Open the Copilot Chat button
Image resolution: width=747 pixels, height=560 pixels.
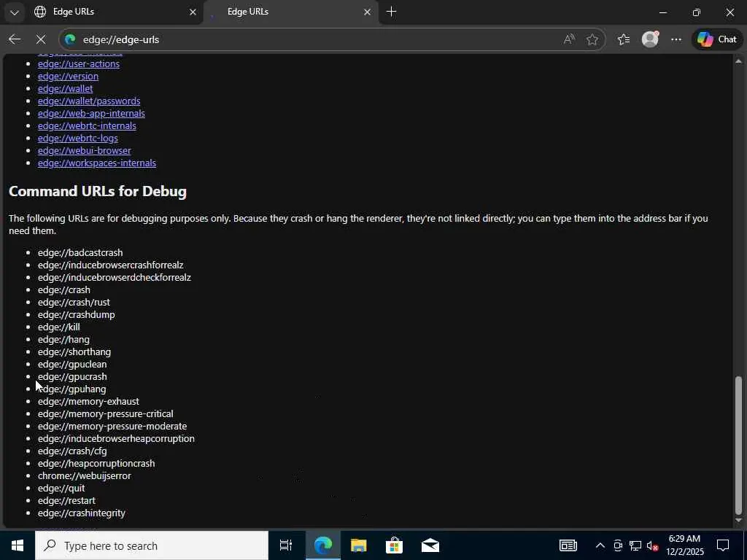[717, 39]
